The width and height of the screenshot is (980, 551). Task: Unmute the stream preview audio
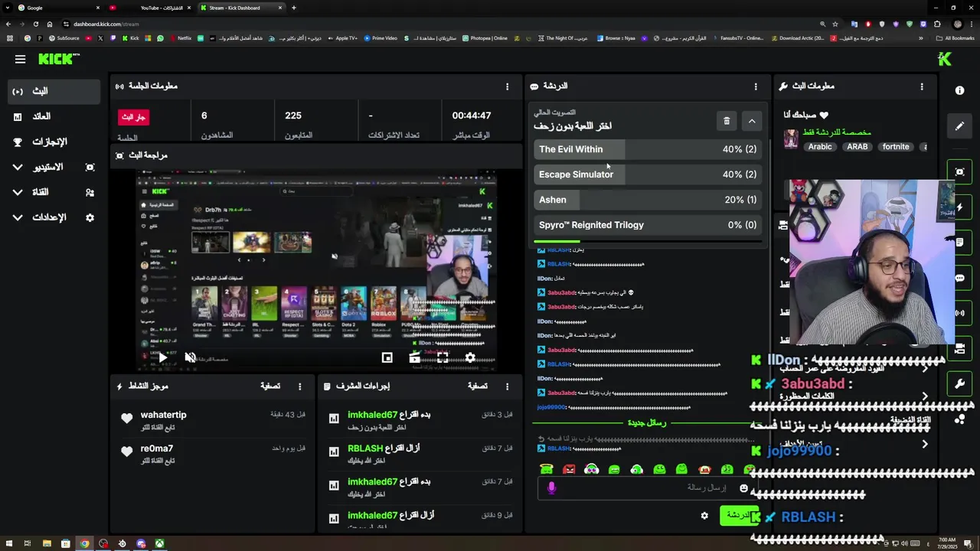coord(191,357)
